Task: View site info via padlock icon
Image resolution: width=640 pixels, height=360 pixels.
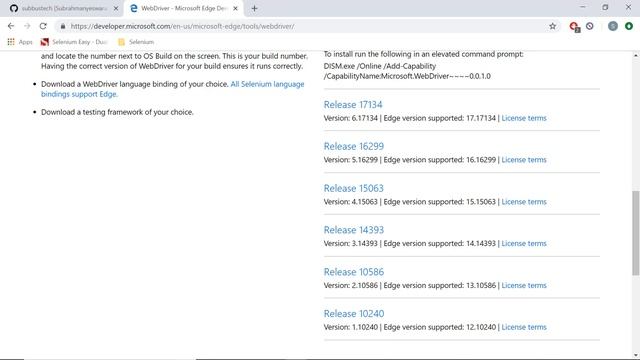Action: (63, 26)
